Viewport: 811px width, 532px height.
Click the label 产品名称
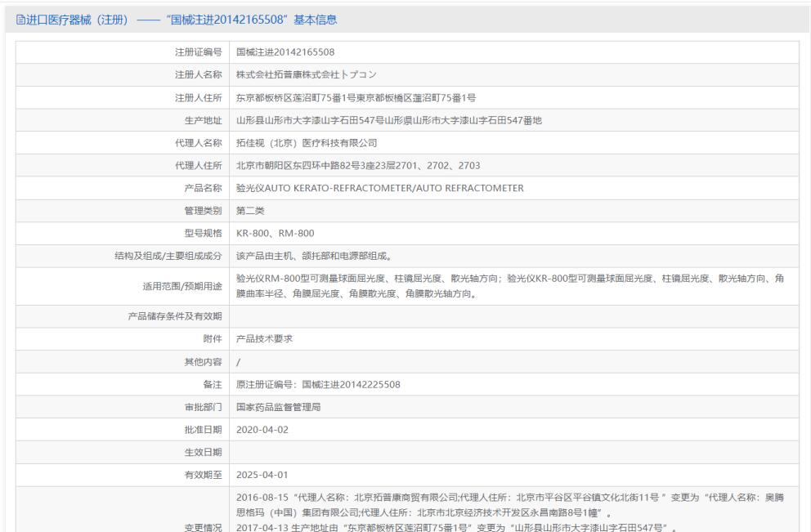pyautogui.click(x=203, y=188)
